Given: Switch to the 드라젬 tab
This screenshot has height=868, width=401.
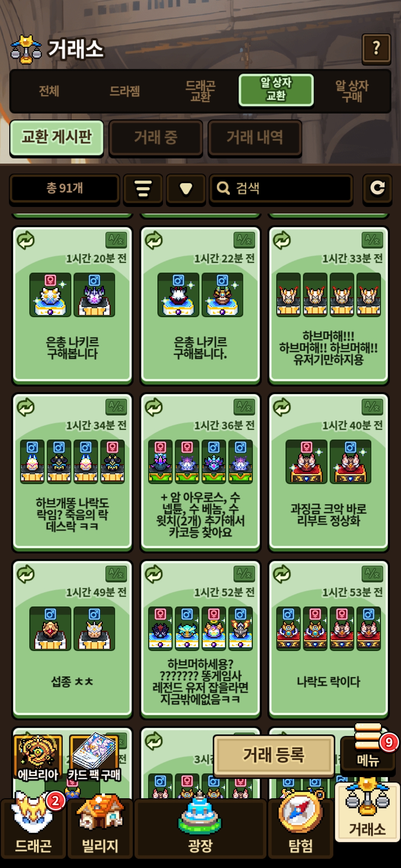Looking at the screenshot, I should tap(125, 91).
